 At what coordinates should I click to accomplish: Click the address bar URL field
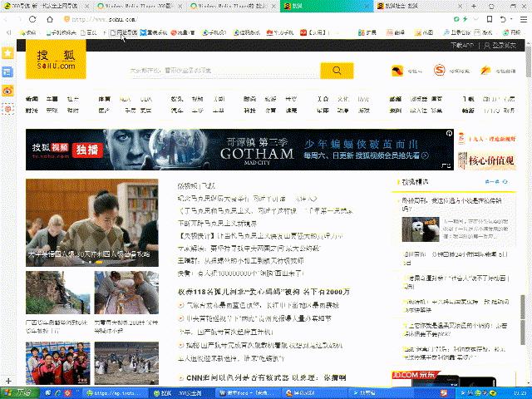click(x=258, y=19)
